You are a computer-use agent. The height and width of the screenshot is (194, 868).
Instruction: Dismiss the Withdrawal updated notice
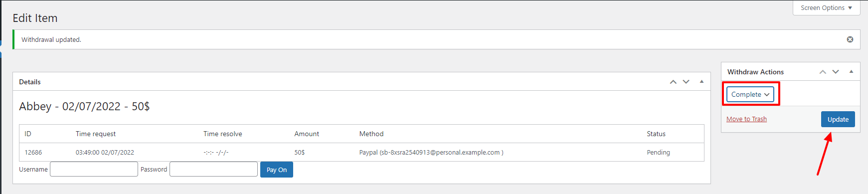pos(850,39)
